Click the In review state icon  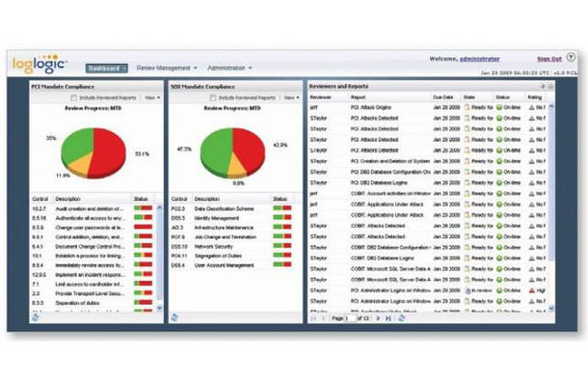tap(468, 290)
